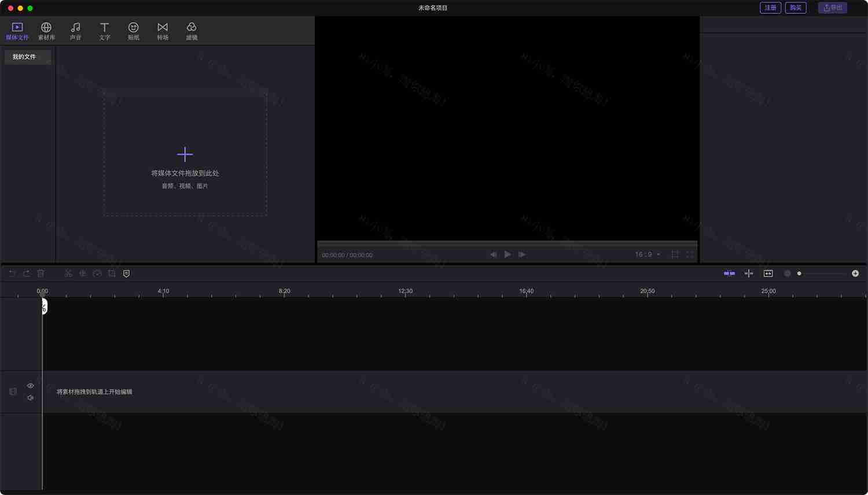Image resolution: width=868 pixels, height=495 pixels.
Task: Open the 转场 transitions panel
Action: pos(163,30)
